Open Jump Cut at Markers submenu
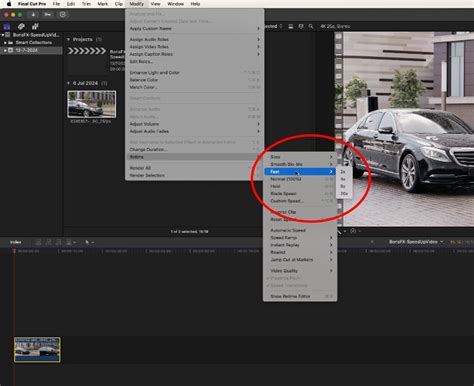The image size is (474, 386). pyautogui.click(x=300, y=260)
